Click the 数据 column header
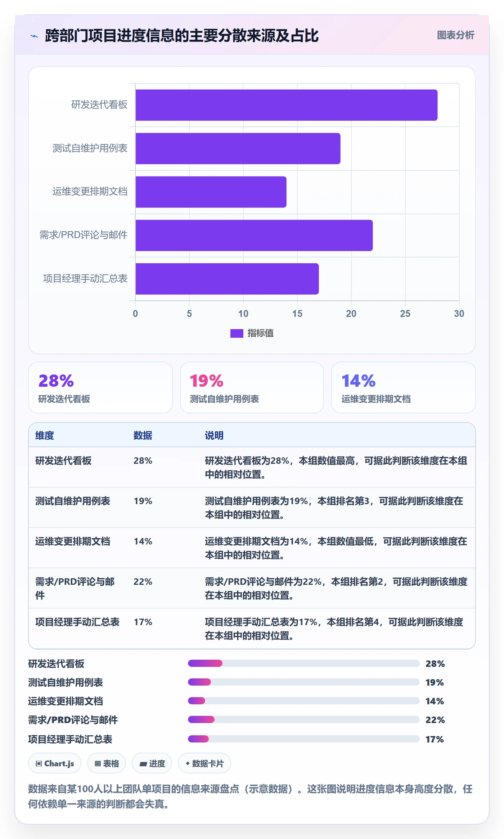Image resolution: width=504 pixels, height=839 pixels. (143, 435)
